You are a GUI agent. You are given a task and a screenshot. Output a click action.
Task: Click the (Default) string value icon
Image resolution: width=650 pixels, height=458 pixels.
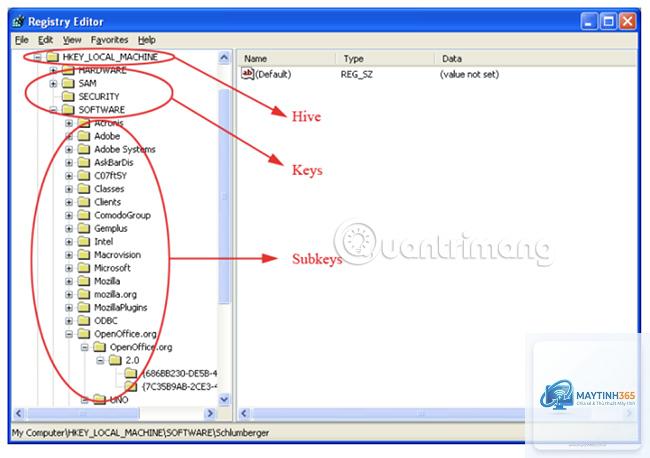coord(247,74)
